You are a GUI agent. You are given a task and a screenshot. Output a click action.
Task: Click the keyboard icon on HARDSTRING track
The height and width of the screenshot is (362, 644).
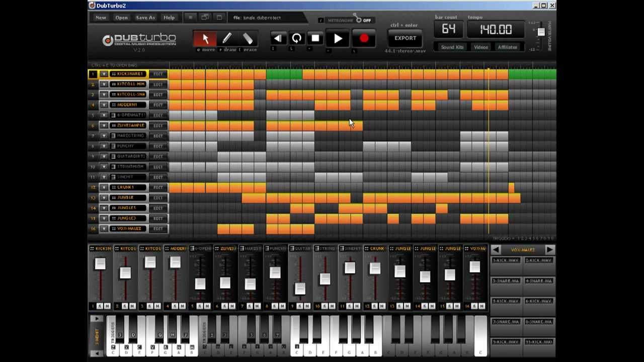click(114, 136)
